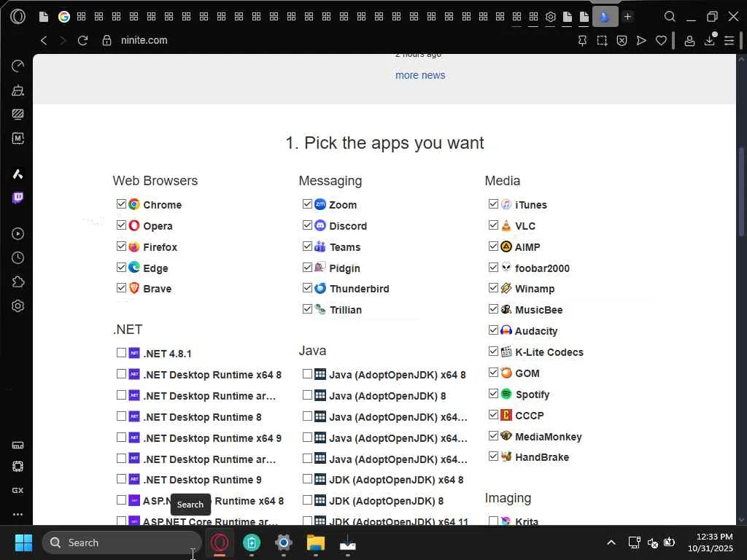Viewport: 747px width, 560px height.
Task: Uncheck the Opera checkbox
Action: pyautogui.click(x=121, y=225)
